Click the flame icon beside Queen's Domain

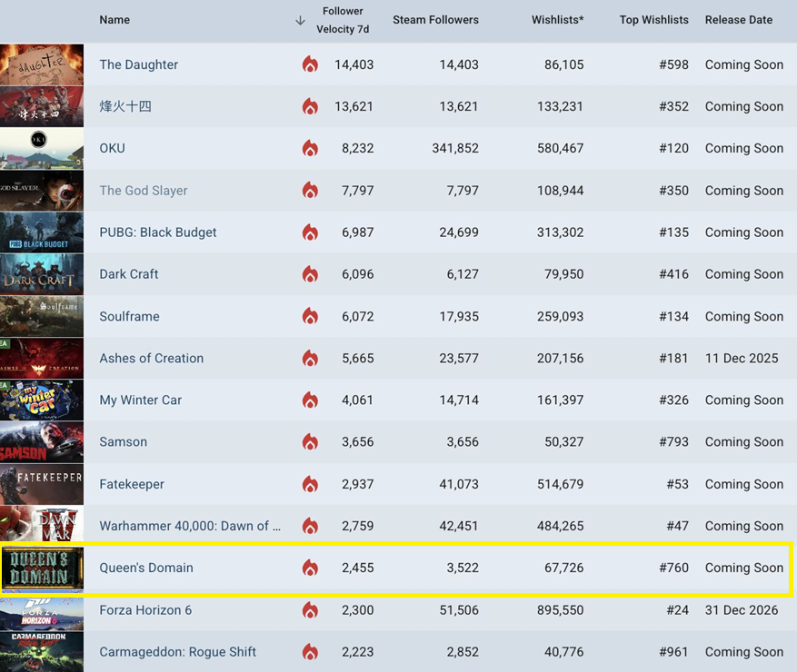pos(310,568)
